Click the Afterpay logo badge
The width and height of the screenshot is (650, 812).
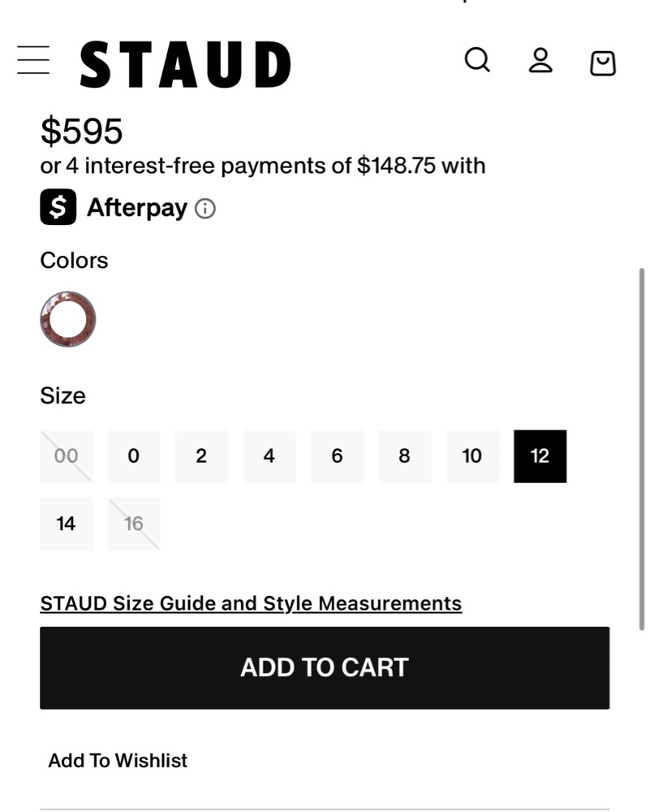click(58, 207)
